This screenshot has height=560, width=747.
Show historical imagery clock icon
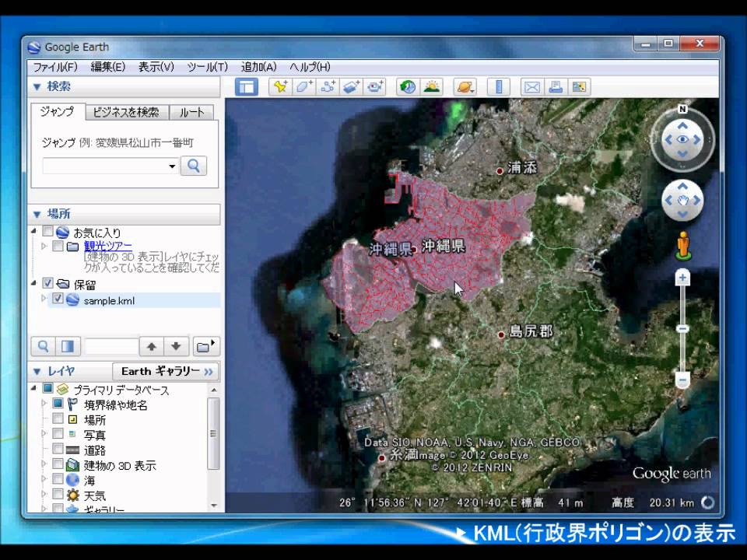pyautogui.click(x=408, y=87)
